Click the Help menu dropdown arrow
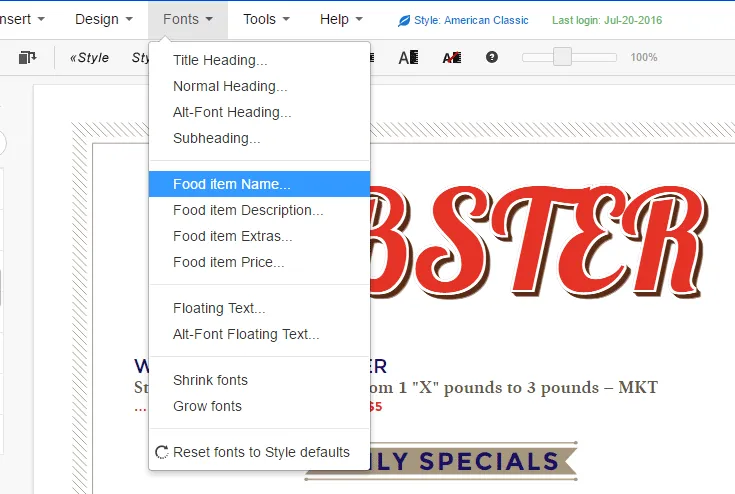 (359, 20)
